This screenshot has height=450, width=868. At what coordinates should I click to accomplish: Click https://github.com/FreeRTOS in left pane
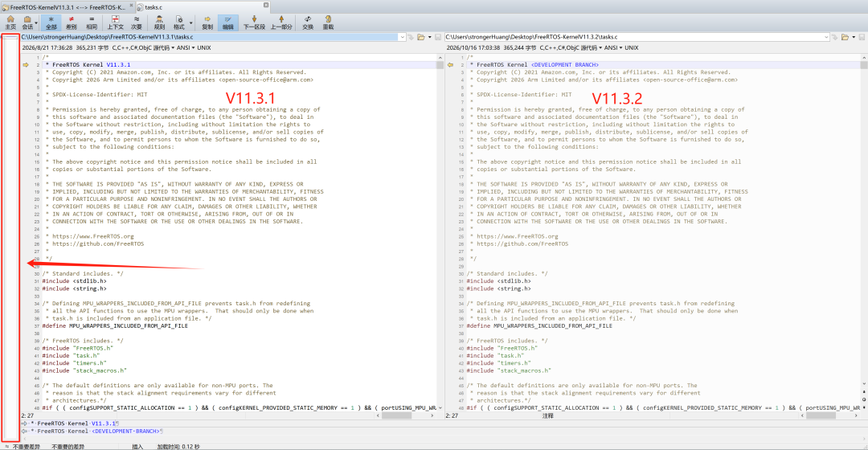(98, 243)
